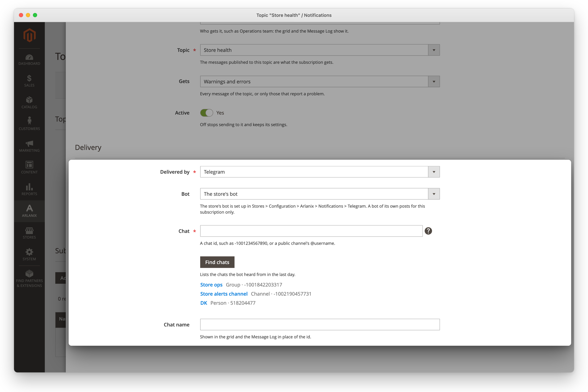The image size is (588, 392).
Task: Focus the Chat id input field
Action: point(311,231)
